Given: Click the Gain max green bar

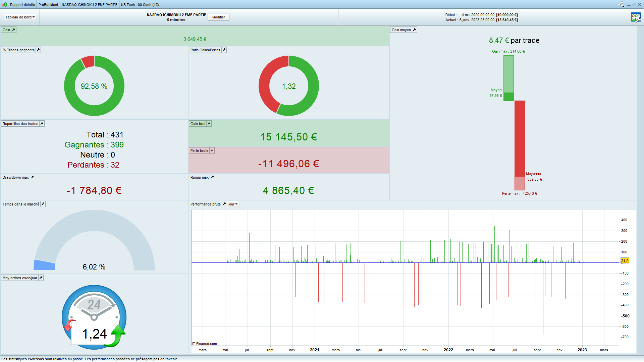Looking at the screenshot, I should pos(508,74).
